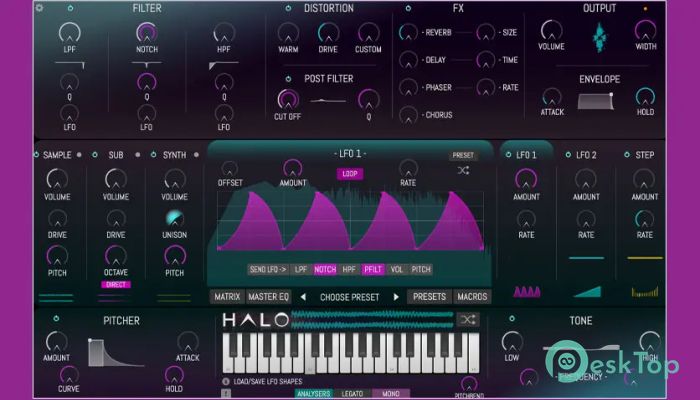Toggle the SUB layer power
The image size is (700, 400).
(x=95, y=155)
